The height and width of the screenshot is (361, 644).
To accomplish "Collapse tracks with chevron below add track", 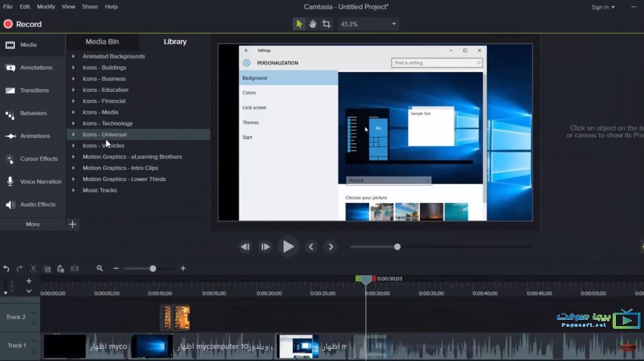I will click(x=29, y=291).
